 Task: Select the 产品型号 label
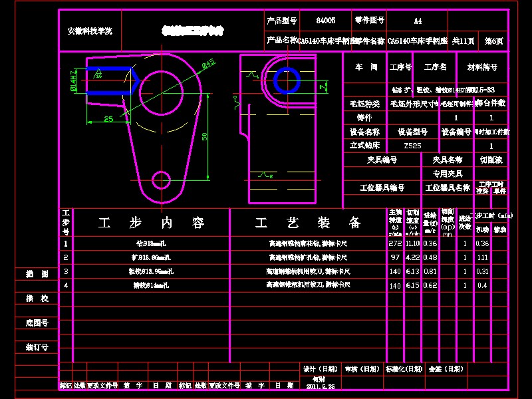(x=281, y=21)
